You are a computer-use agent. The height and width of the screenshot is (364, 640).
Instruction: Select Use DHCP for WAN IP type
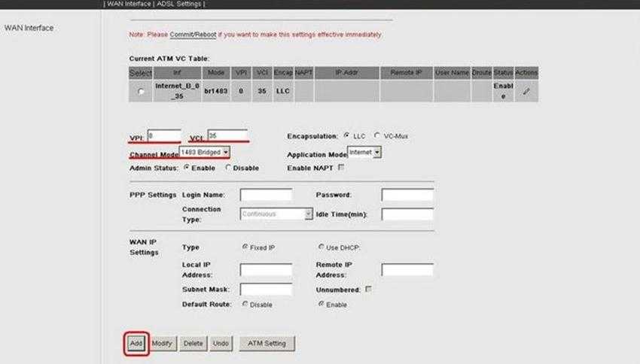(x=322, y=247)
